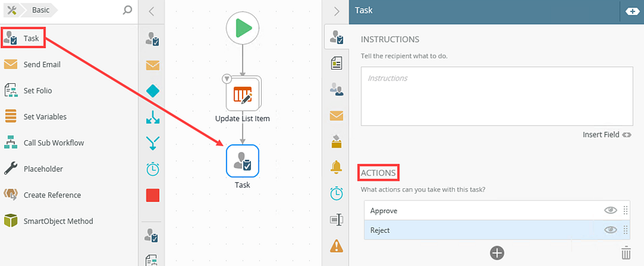Click drag handle of Reject action
The width and height of the screenshot is (644, 266).
coord(626,230)
